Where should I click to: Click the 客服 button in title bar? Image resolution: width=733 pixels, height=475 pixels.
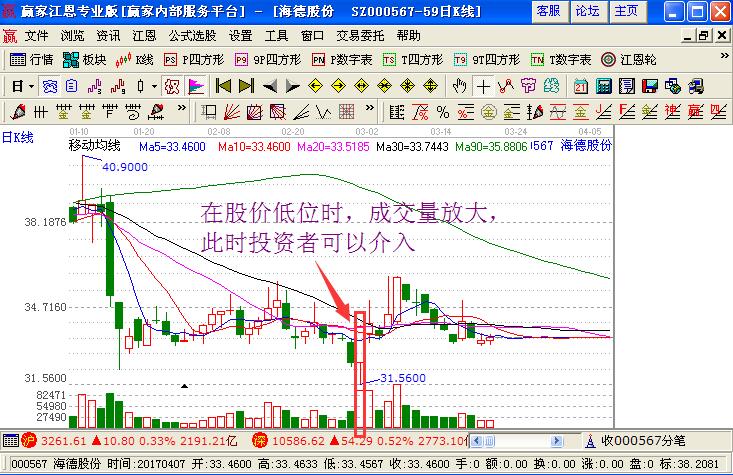[x=548, y=11]
